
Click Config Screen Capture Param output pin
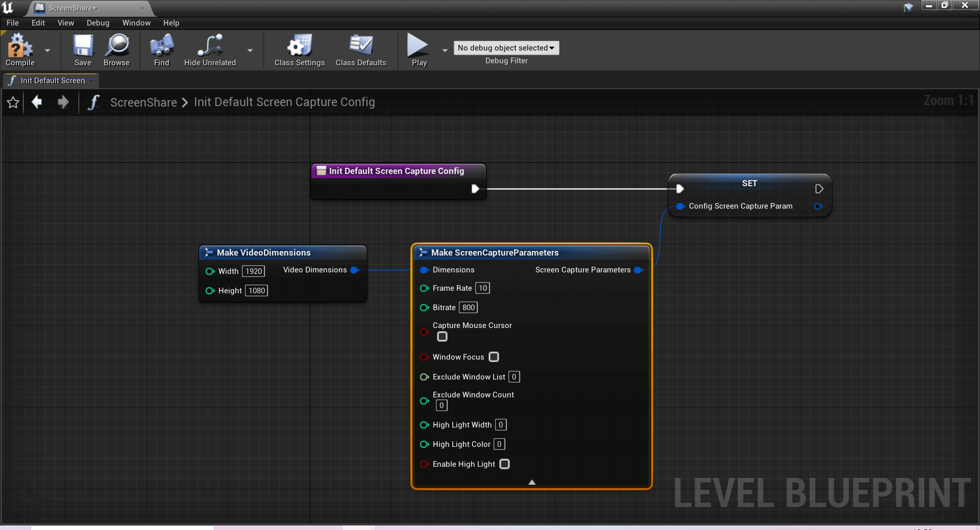point(818,206)
